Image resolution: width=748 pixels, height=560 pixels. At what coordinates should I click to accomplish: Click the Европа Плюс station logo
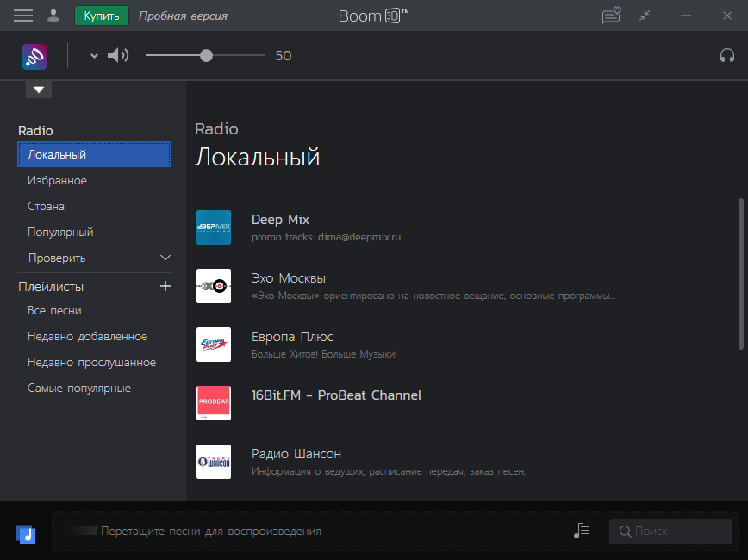click(x=214, y=345)
